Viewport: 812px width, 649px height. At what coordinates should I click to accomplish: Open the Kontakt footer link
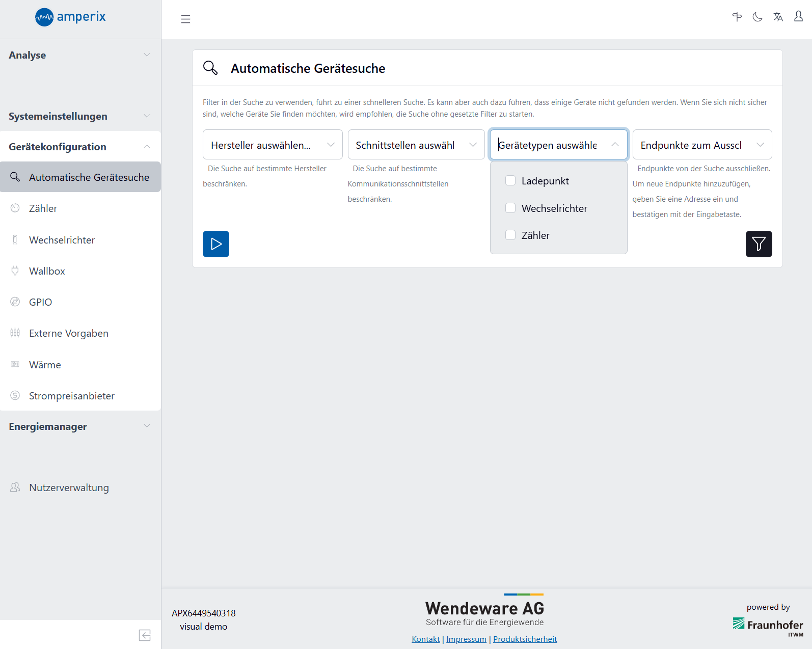point(425,639)
